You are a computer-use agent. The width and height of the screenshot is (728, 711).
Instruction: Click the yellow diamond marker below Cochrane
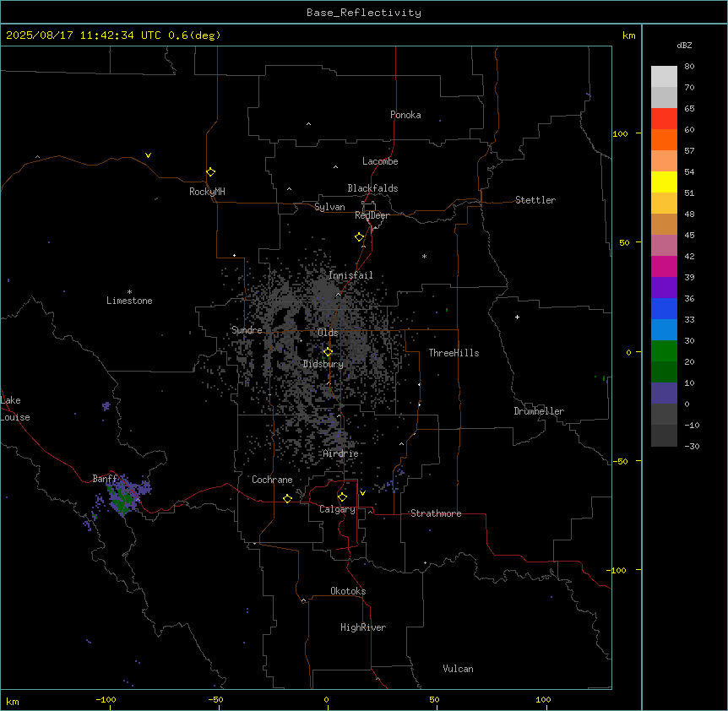[x=287, y=498]
